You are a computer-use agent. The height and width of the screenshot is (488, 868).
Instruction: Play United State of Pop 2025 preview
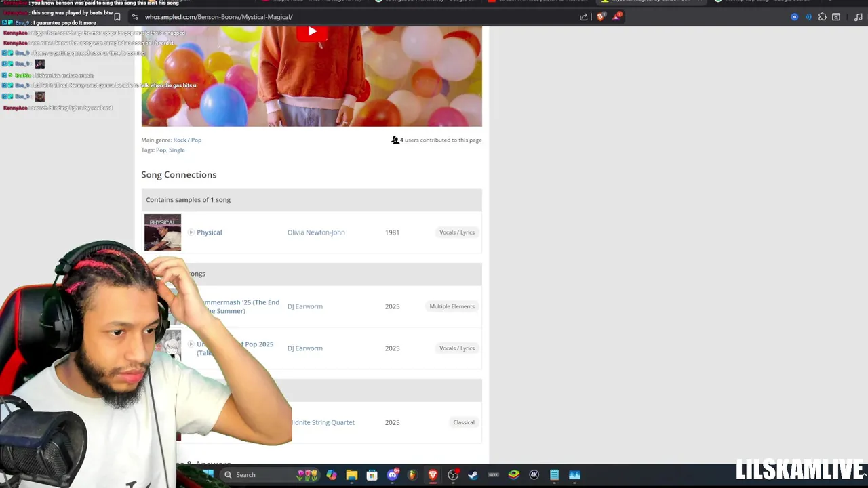click(191, 344)
